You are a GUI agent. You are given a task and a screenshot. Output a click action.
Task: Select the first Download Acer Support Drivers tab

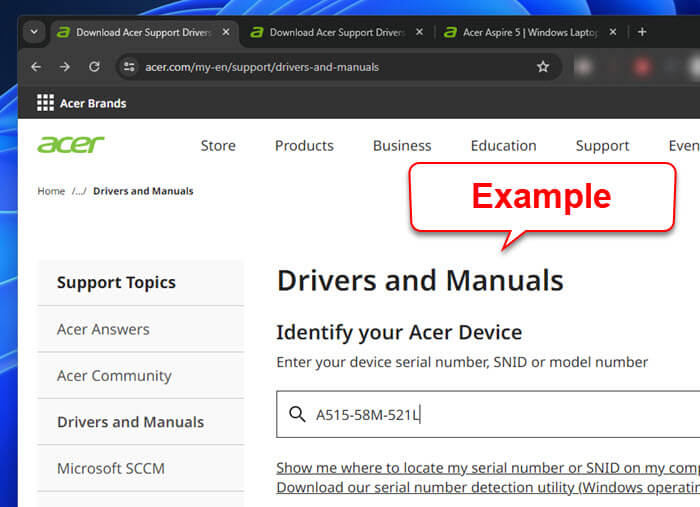tap(143, 32)
